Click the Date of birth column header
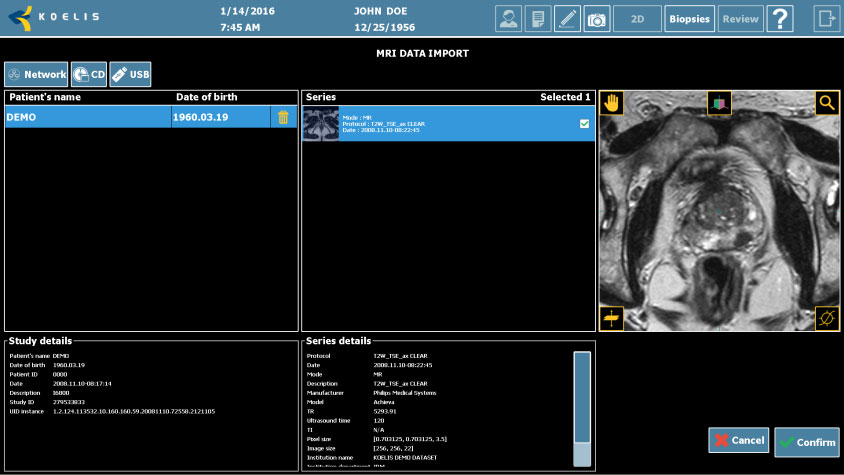 pyautogui.click(x=207, y=97)
